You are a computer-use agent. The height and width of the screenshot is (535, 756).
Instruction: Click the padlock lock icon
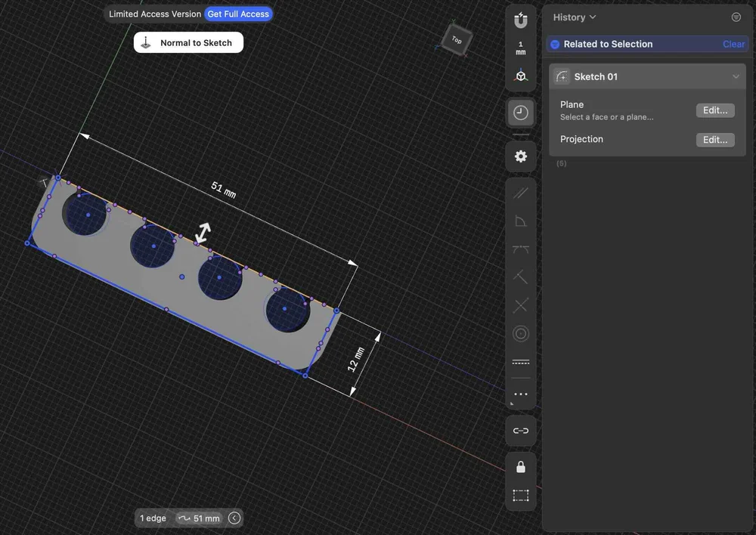520,466
